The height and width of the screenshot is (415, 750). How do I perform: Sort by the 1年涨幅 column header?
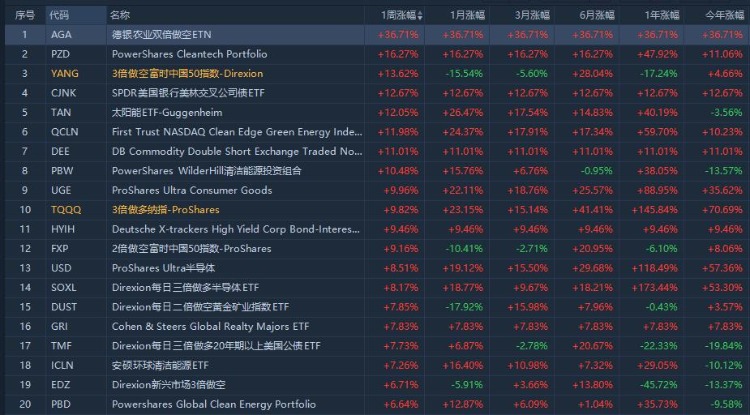tap(662, 15)
